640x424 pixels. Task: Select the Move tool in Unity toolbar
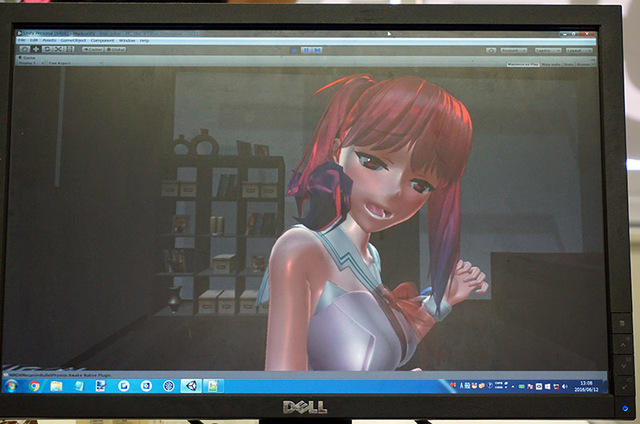click(36, 49)
